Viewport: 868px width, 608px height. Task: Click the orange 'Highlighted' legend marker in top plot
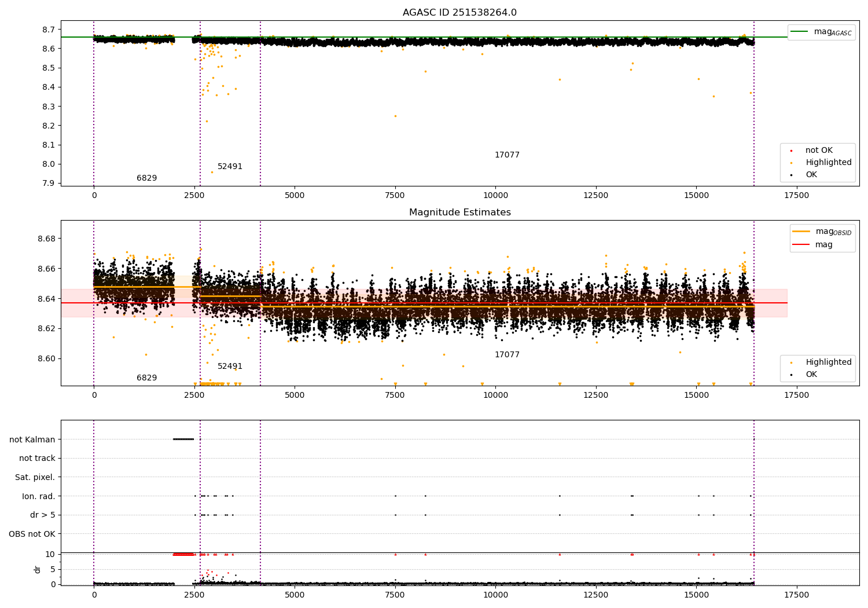coord(791,163)
